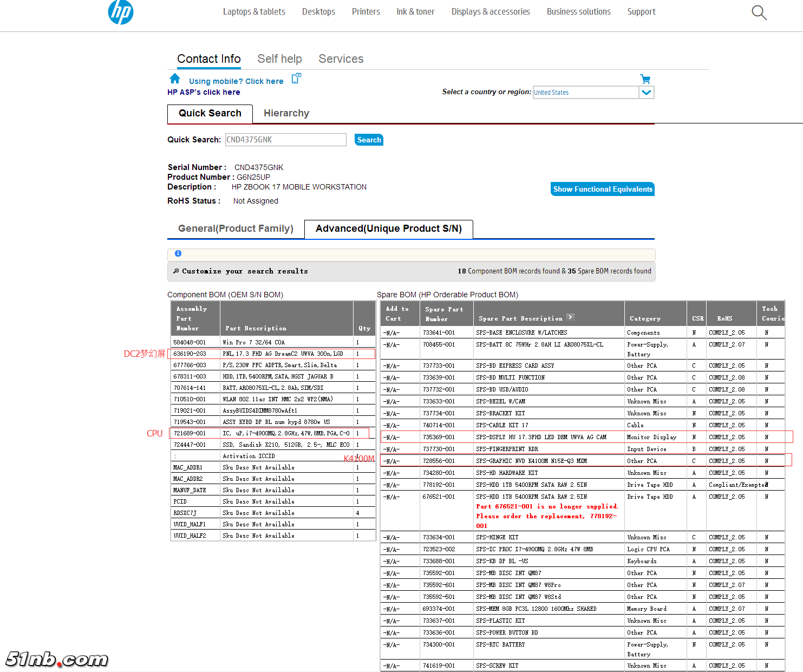Open the shopping cart icon

click(645, 79)
